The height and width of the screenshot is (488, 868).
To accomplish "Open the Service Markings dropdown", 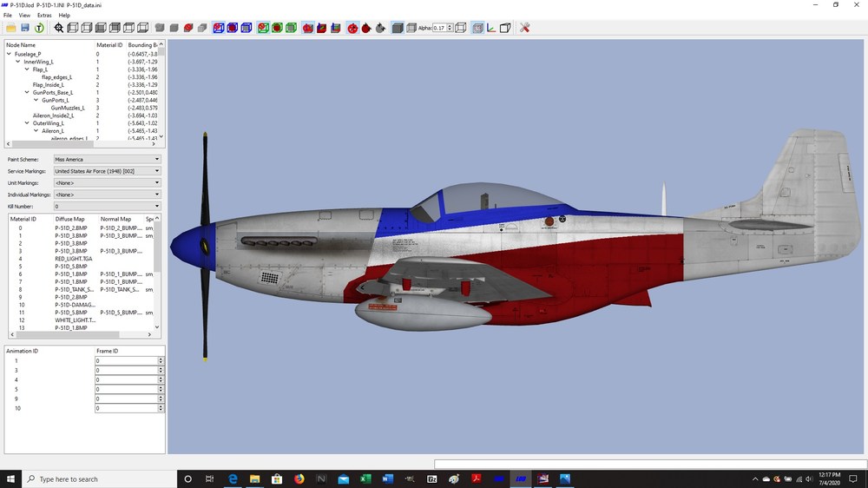I will coord(107,171).
